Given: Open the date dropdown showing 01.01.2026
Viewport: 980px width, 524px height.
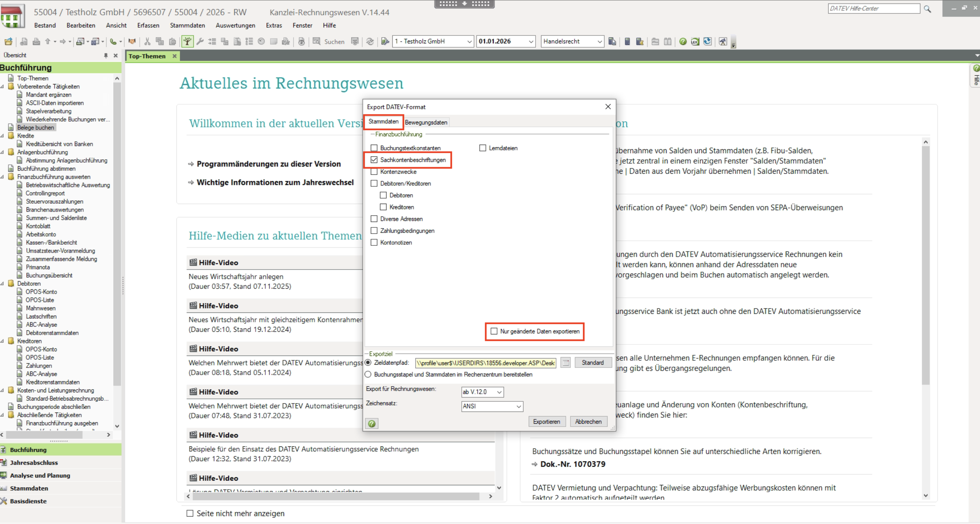Looking at the screenshot, I should point(531,41).
